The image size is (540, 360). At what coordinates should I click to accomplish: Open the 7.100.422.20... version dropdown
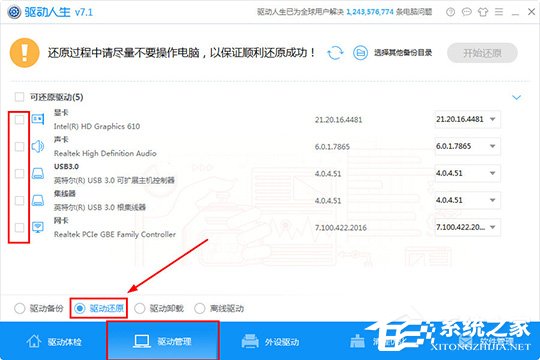pos(467,227)
